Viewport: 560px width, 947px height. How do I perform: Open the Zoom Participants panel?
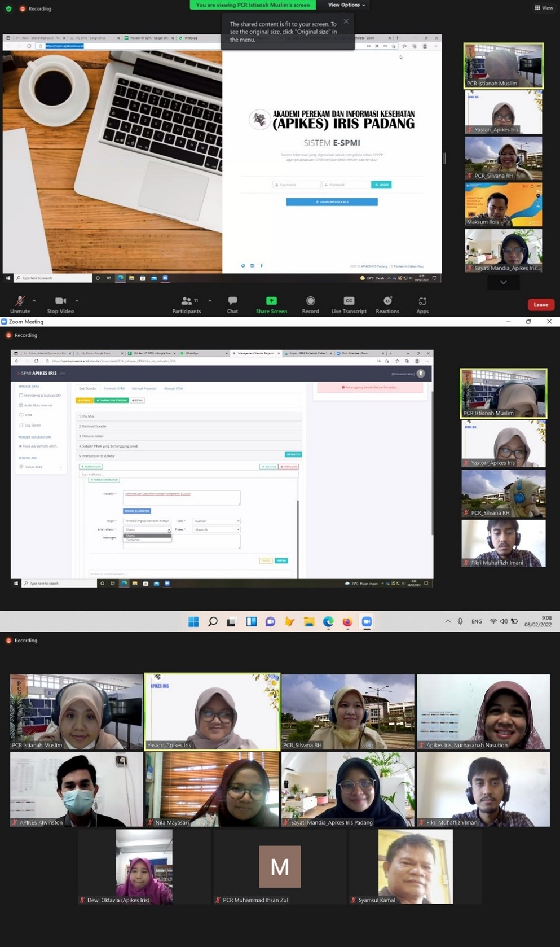pos(187,305)
